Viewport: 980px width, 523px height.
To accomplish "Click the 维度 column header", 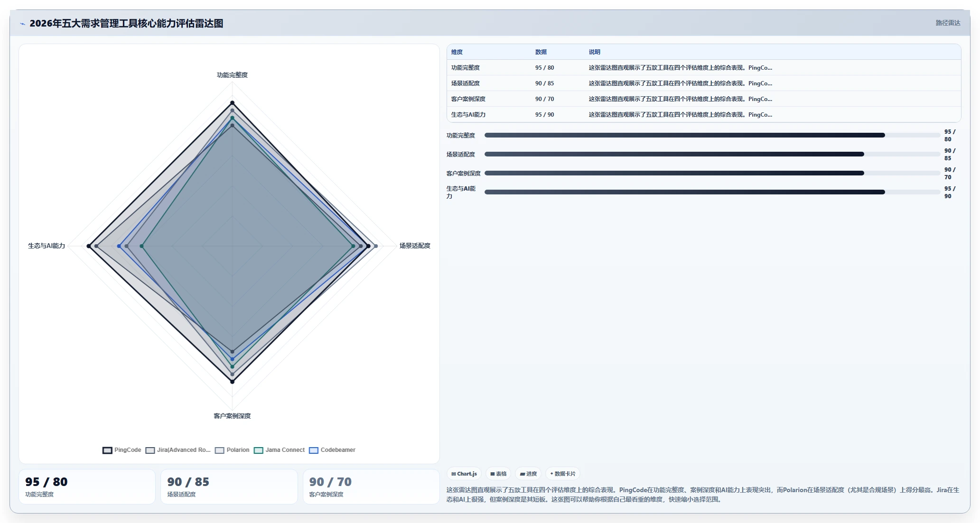I will 457,52.
